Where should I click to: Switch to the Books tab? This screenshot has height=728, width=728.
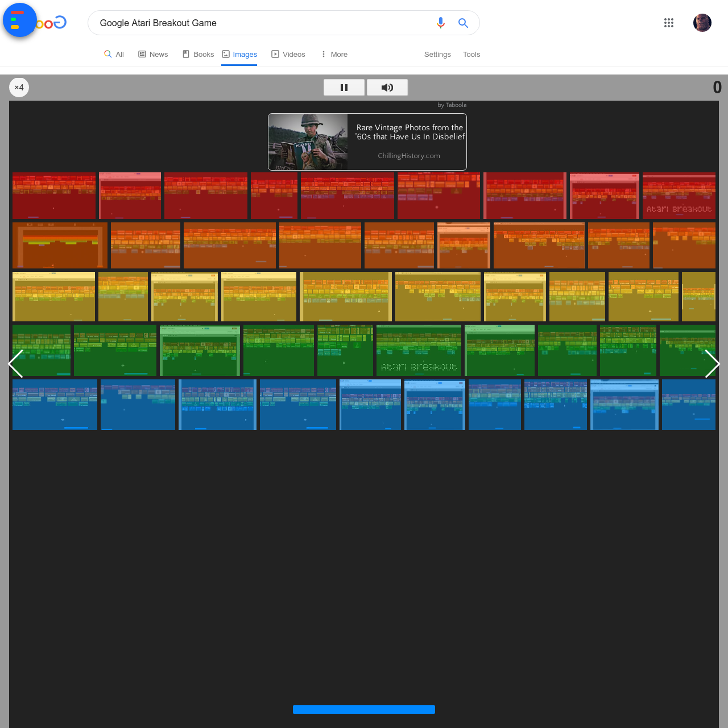click(198, 54)
